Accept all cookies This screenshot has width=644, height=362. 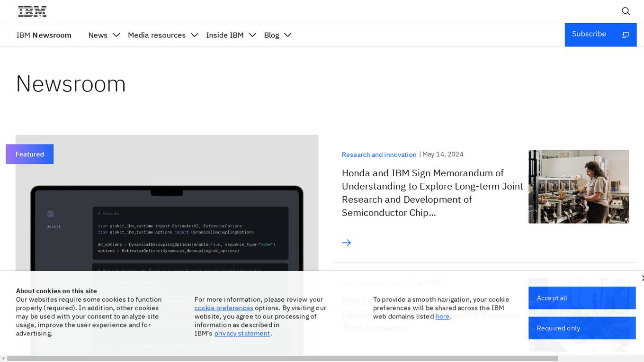pos(582,298)
